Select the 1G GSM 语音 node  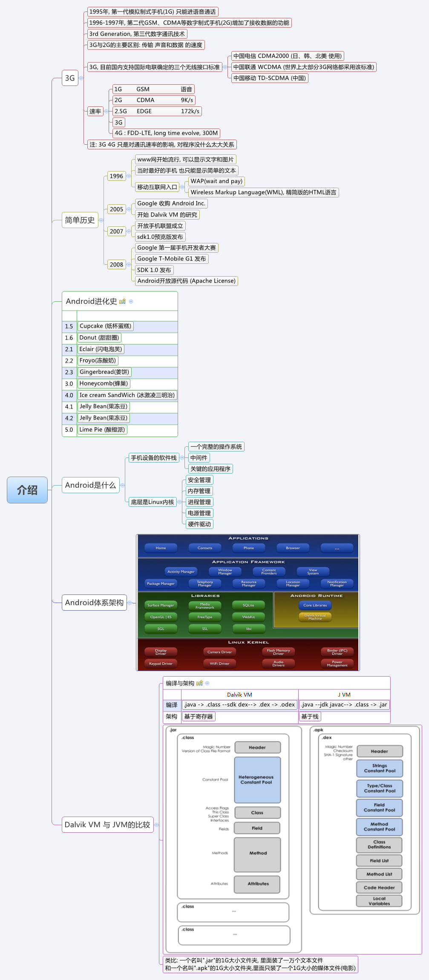[x=153, y=89]
